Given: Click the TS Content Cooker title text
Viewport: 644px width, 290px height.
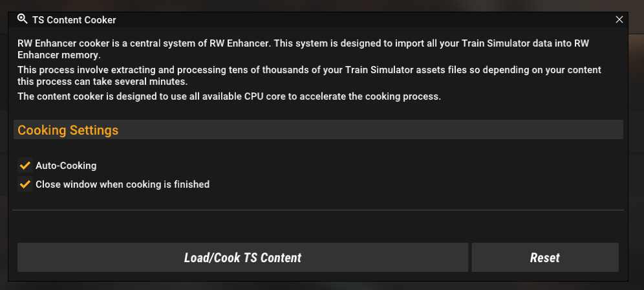Looking at the screenshot, I should click(x=74, y=20).
